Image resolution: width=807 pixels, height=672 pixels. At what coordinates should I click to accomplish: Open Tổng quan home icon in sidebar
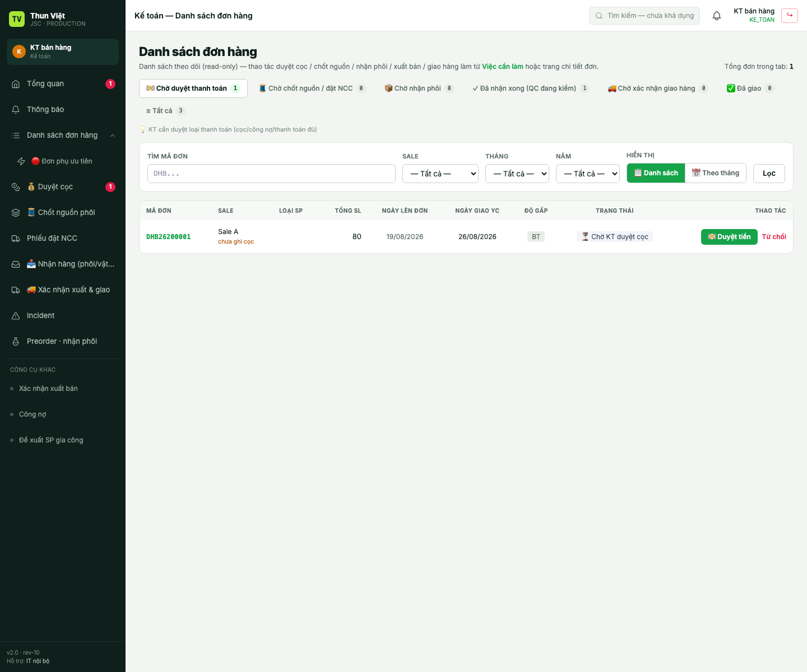coord(16,84)
